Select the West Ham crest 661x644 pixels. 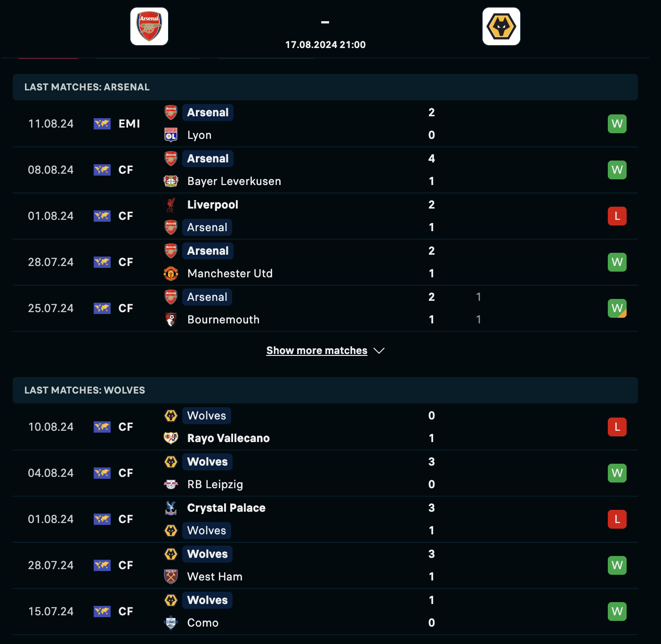170,576
